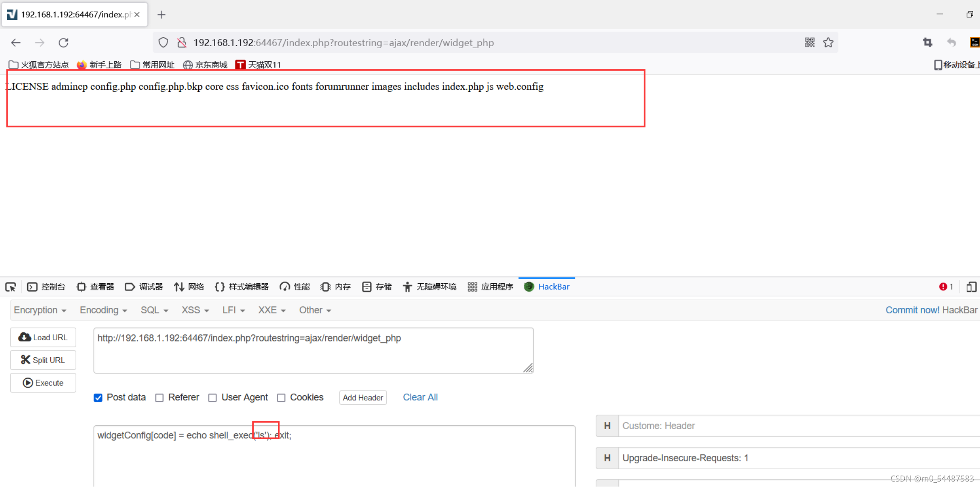The width and height of the screenshot is (980, 487).
Task: Expand the Encryption dropdown menu
Action: pos(40,310)
